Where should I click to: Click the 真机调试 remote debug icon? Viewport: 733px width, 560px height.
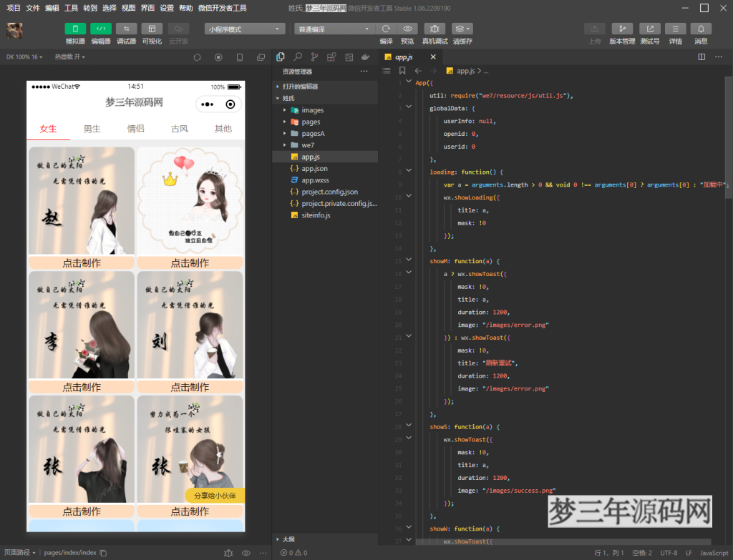tap(435, 29)
